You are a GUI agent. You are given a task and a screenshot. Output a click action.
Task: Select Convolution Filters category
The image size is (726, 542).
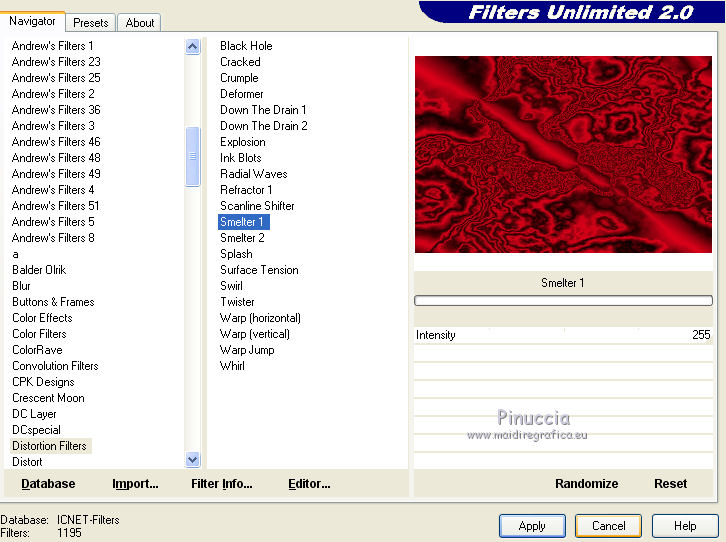(55, 366)
